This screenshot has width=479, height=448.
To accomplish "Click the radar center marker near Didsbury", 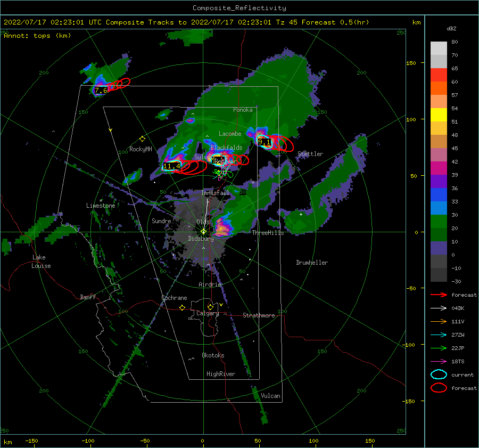I will [x=203, y=232].
